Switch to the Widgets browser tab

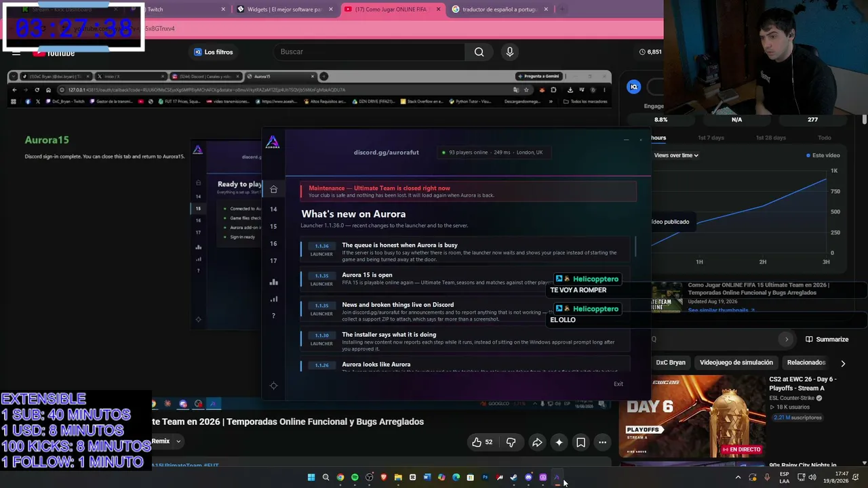coord(285,9)
